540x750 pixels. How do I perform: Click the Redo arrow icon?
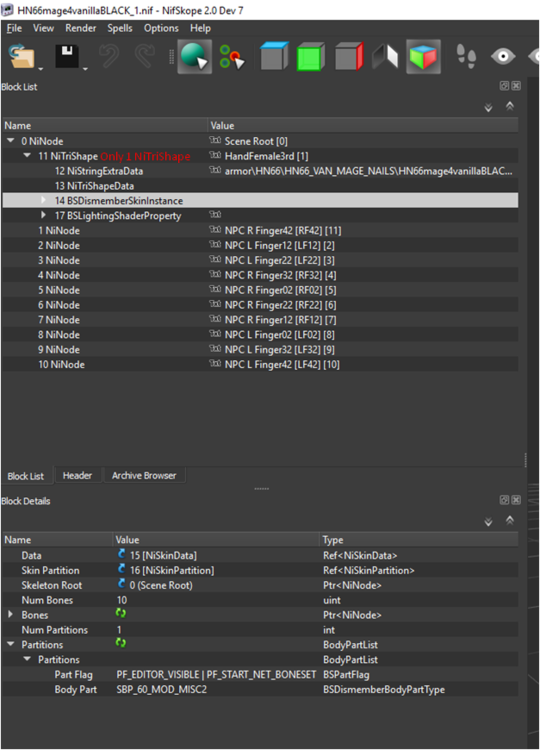[145, 56]
